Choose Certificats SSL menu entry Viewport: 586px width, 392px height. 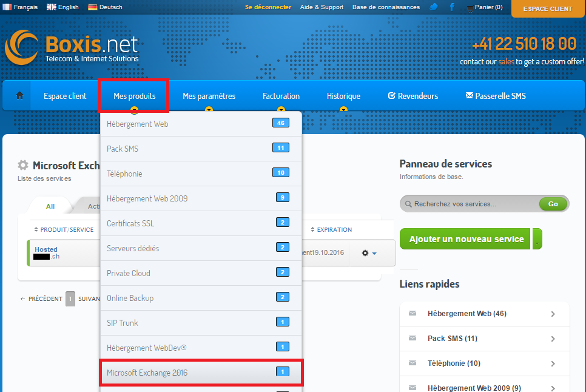[x=201, y=223]
